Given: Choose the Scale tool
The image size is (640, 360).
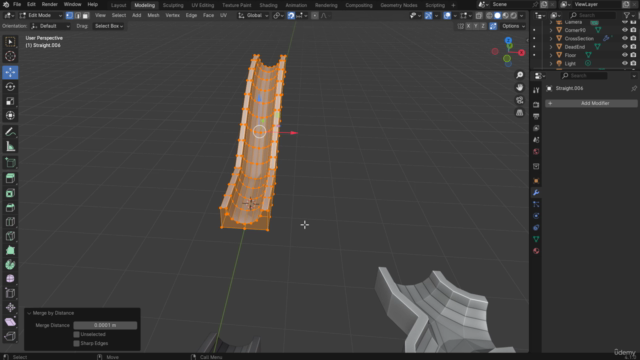Looking at the screenshot, I should [10, 101].
